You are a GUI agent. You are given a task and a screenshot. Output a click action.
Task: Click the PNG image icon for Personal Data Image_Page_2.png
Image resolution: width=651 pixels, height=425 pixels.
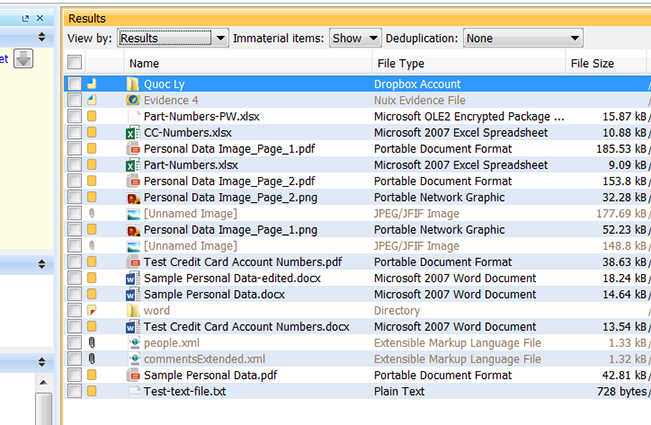click(x=133, y=198)
